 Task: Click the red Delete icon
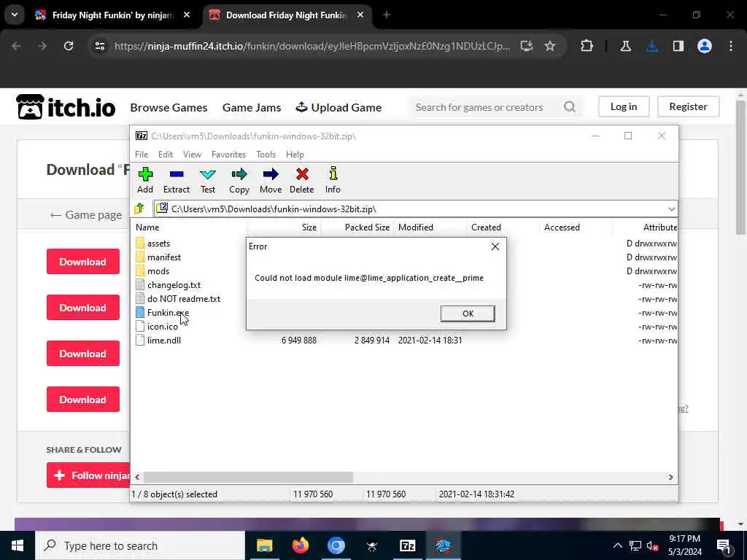(301, 180)
